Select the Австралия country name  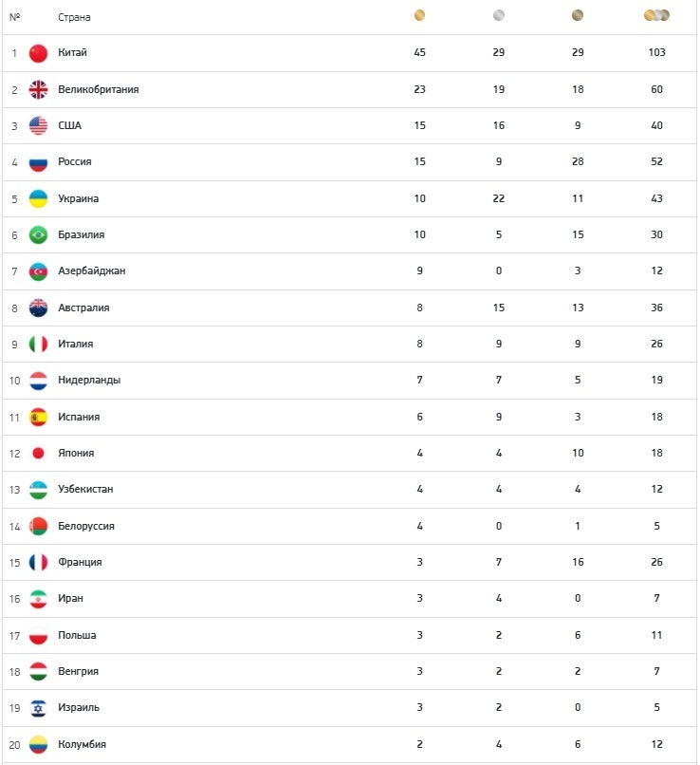[83, 308]
